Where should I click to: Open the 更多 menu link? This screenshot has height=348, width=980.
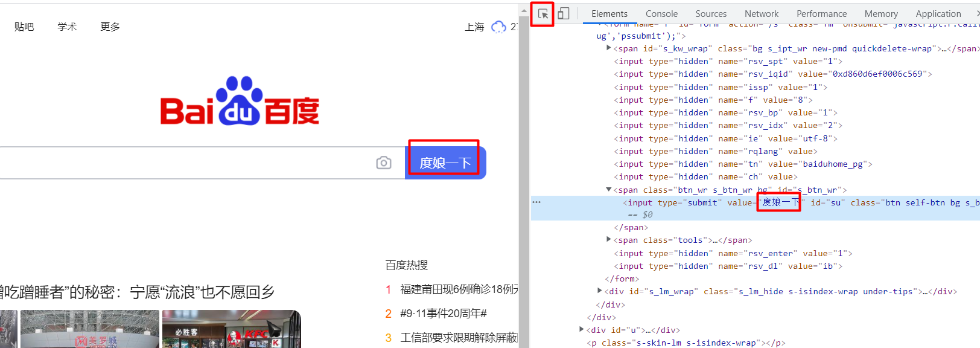coord(110,27)
